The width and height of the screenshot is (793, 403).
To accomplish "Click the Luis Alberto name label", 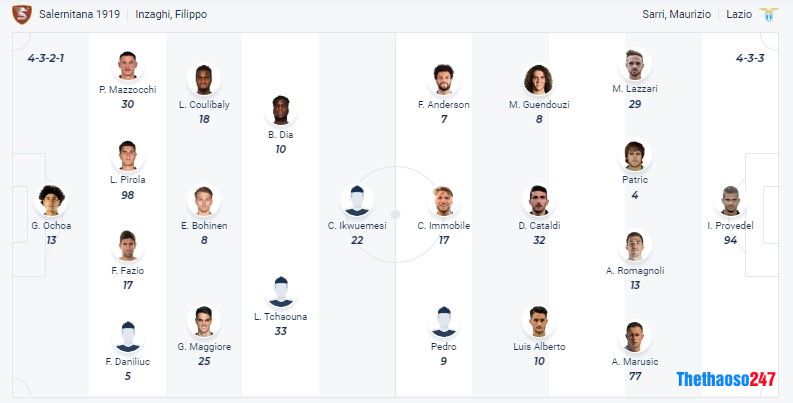I will [539, 346].
